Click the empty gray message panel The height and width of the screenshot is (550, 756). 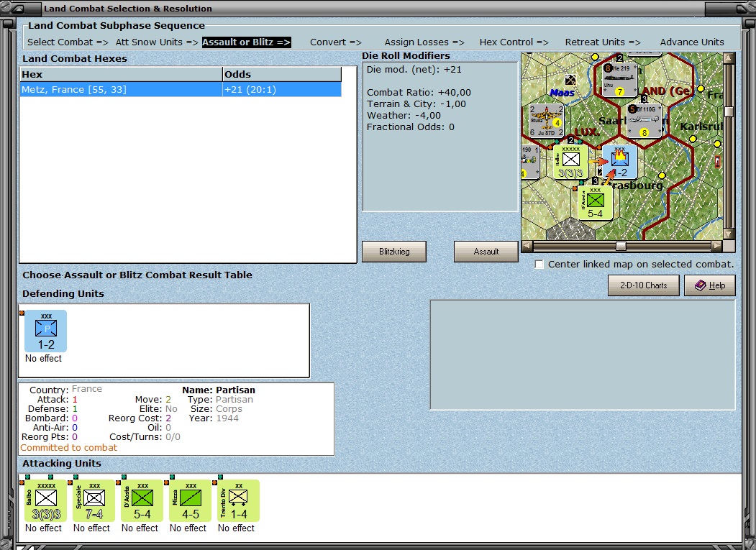(583, 354)
